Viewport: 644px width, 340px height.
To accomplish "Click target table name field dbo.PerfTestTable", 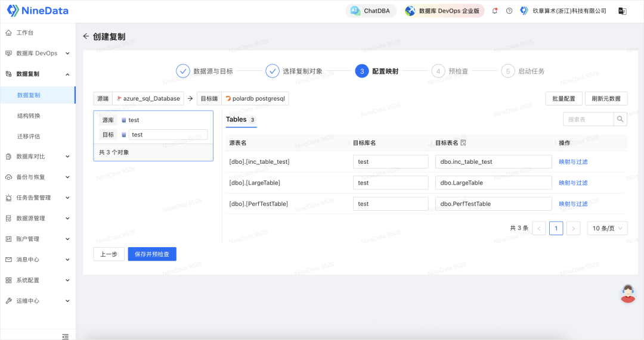I will pyautogui.click(x=493, y=204).
